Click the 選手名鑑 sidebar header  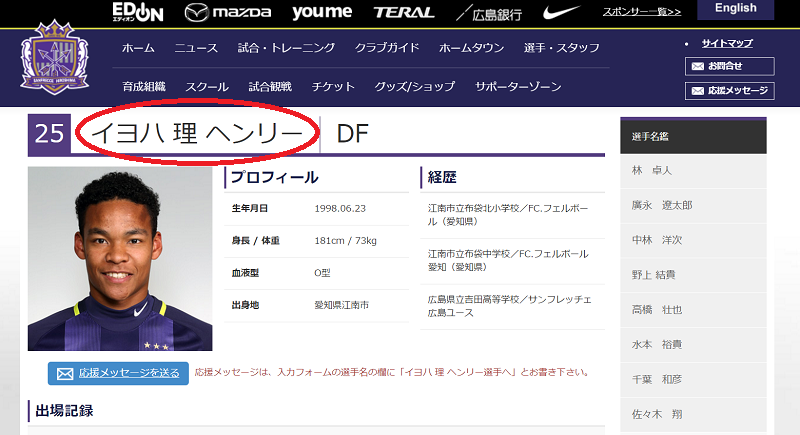pyautogui.click(x=693, y=136)
